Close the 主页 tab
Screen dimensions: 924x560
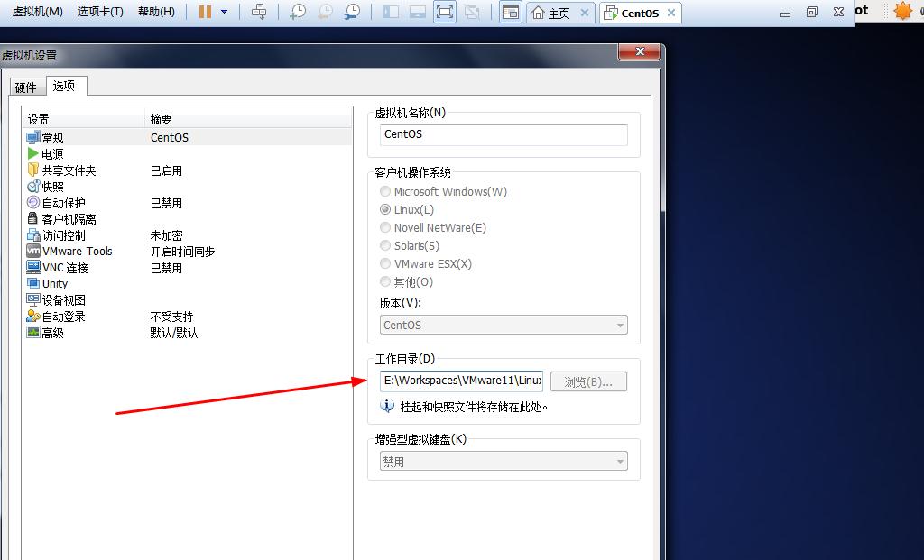pos(585,13)
